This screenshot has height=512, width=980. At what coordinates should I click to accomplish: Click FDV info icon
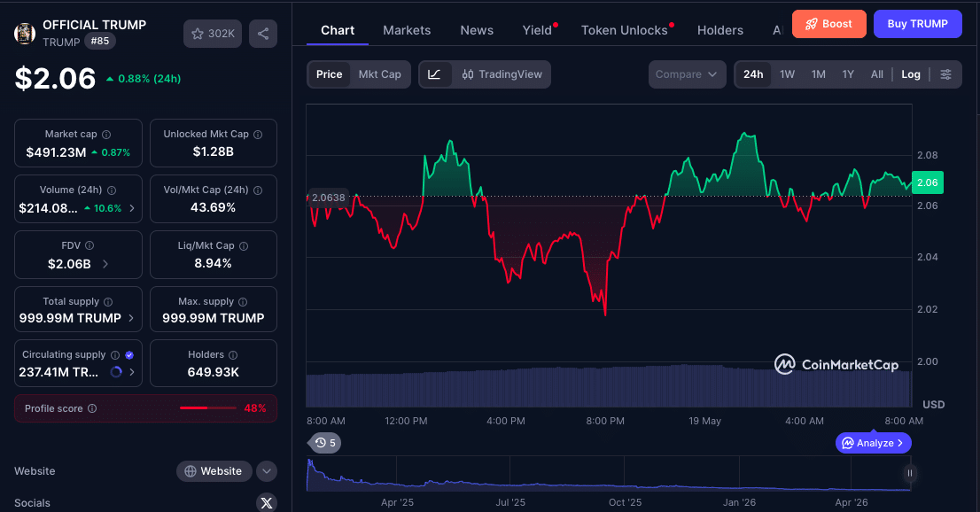point(89,245)
